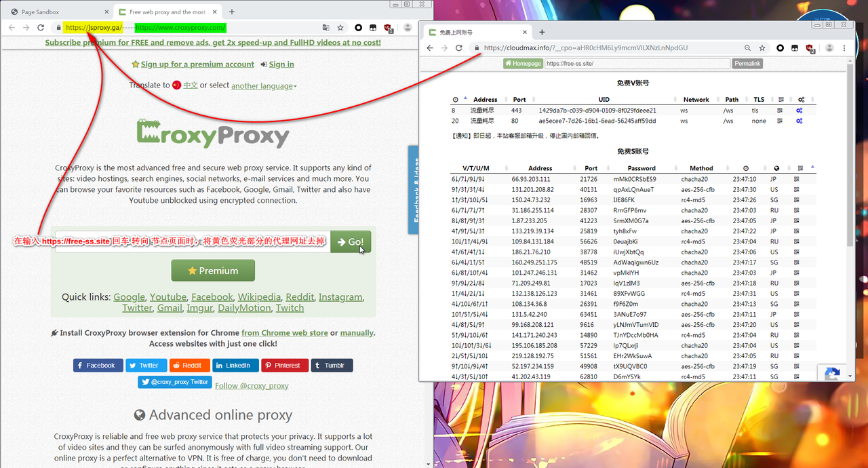Image resolution: width=868 pixels, height=468 pixels.
Task: Click the QR code icon for 131.201.208.82 row
Action: click(x=797, y=189)
